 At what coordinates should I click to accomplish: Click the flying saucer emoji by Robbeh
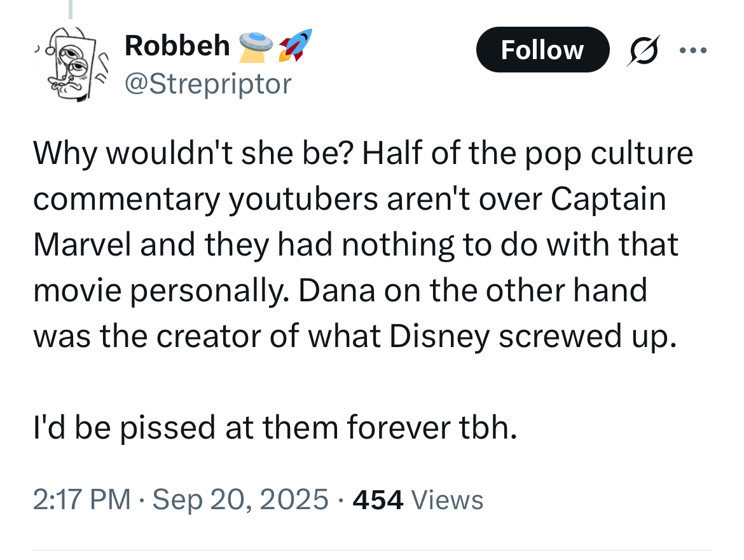(x=256, y=47)
